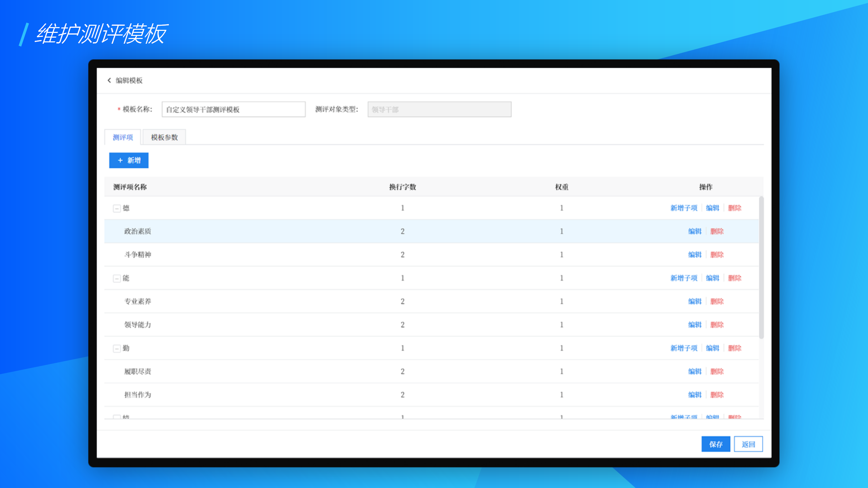Image resolution: width=868 pixels, height=488 pixels.
Task: Collapse the 德 tree row
Action: coord(117,208)
